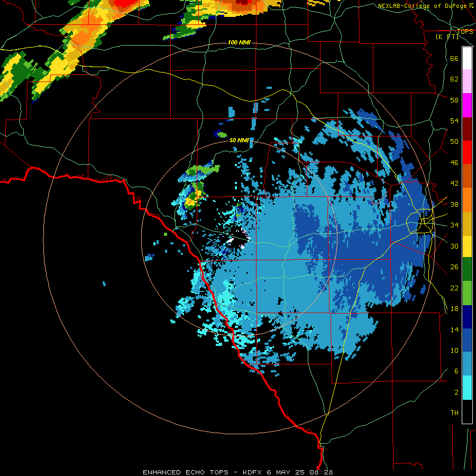Pick the dark orange legend swatch
Image resolution: width=476 pixels, height=476 pixels.
coord(467,176)
